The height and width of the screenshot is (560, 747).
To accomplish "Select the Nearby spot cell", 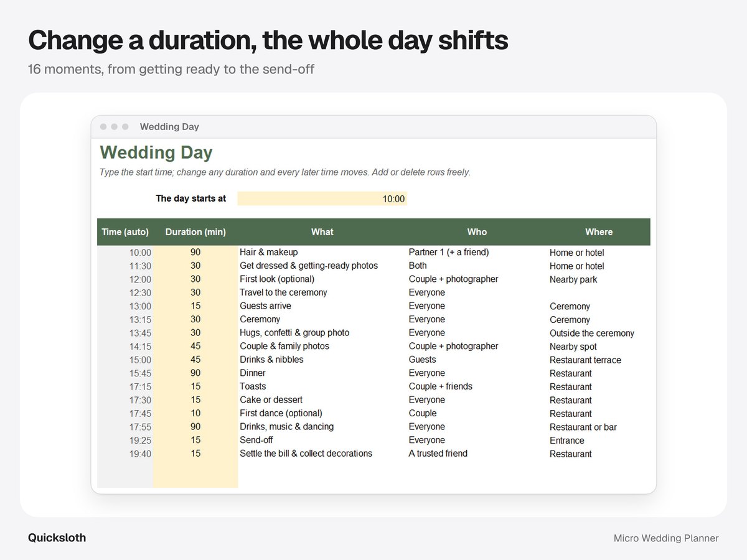I will [573, 347].
